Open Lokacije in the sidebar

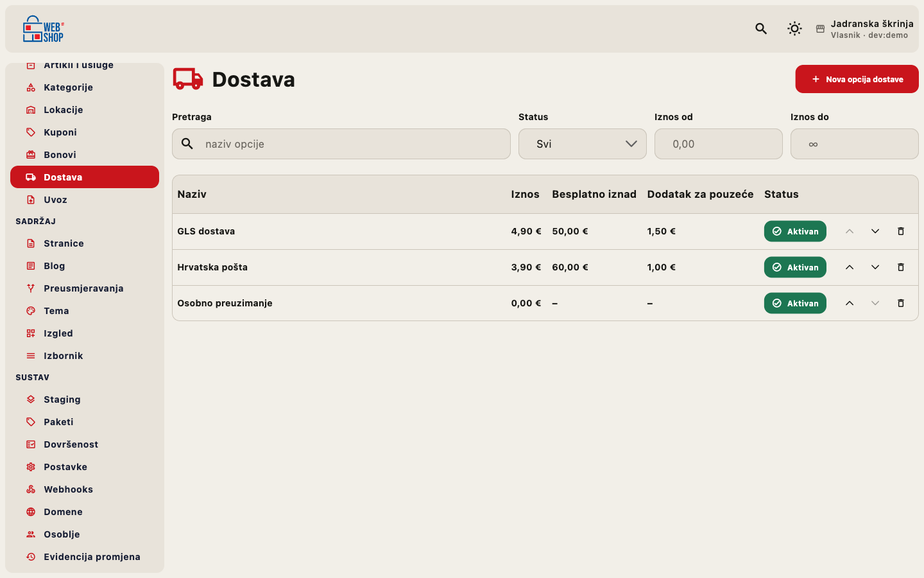point(85,110)
